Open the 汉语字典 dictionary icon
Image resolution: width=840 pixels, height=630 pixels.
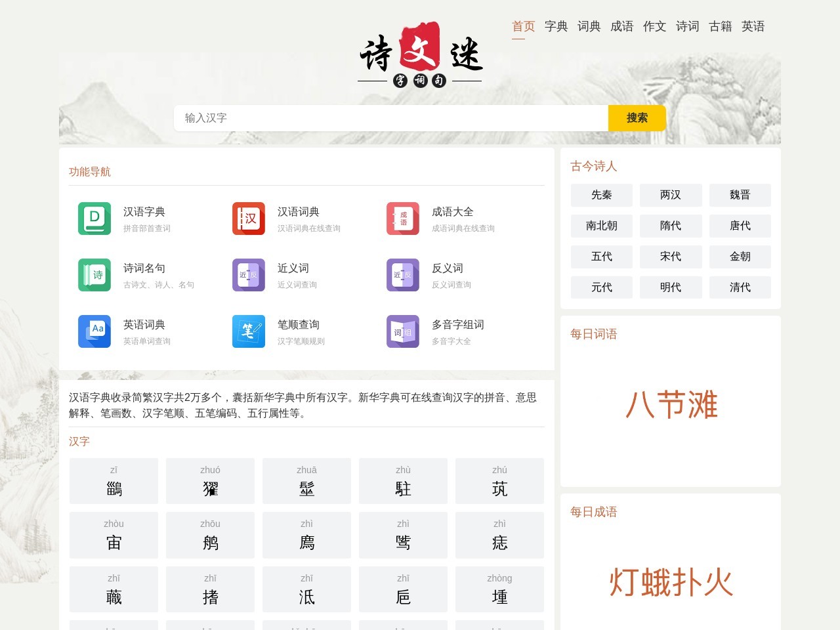tap(94, 219)
